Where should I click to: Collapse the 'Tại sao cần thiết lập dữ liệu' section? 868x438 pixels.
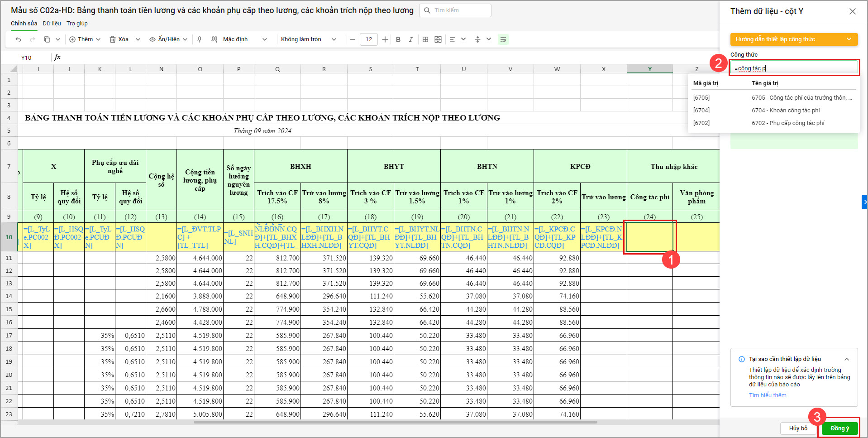pos(847,359)
